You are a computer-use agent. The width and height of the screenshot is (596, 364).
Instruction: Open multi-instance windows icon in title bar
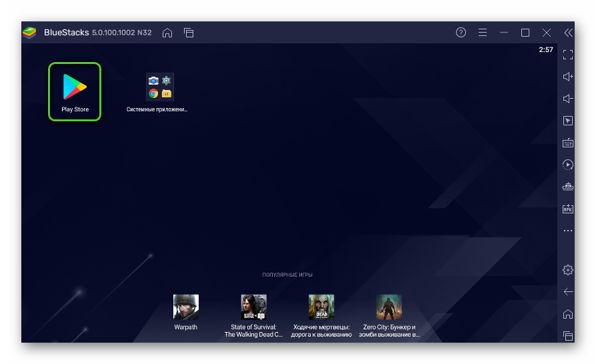(x=188, y=33)
